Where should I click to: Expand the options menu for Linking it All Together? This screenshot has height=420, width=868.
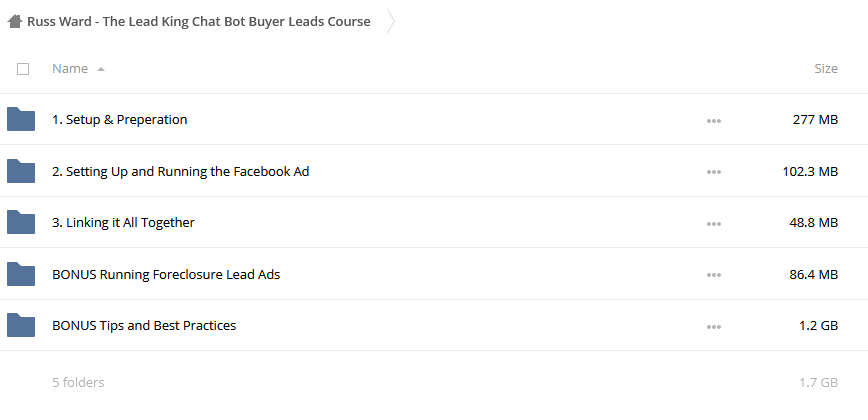point(714,224)
